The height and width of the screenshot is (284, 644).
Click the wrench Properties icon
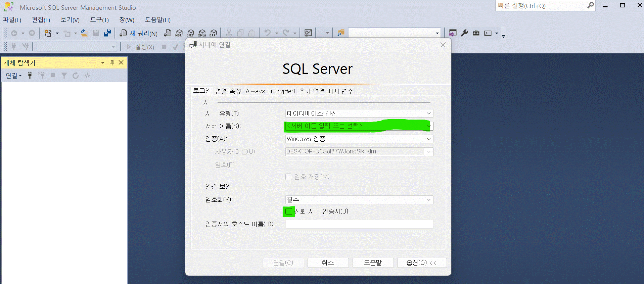tap(464, 33)
